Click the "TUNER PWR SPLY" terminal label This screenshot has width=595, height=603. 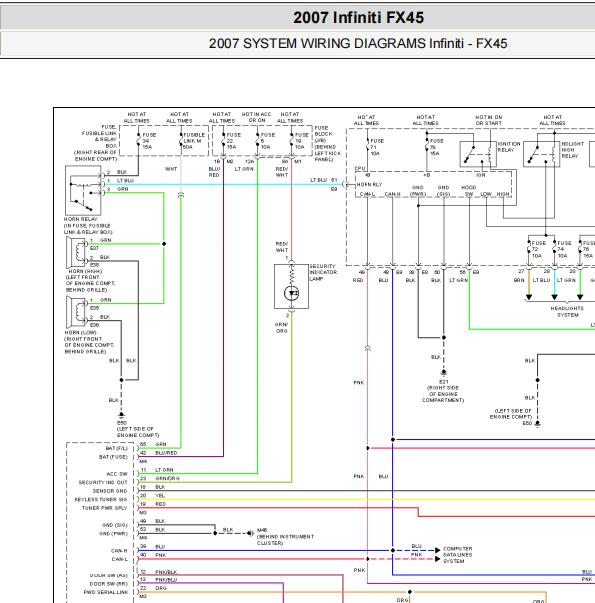pos(104,508)
